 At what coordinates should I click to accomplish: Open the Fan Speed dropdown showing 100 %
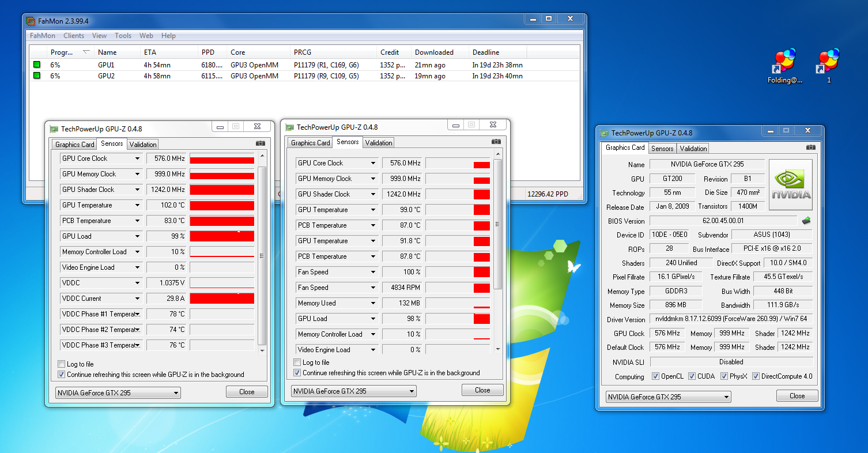pos(373,272)
